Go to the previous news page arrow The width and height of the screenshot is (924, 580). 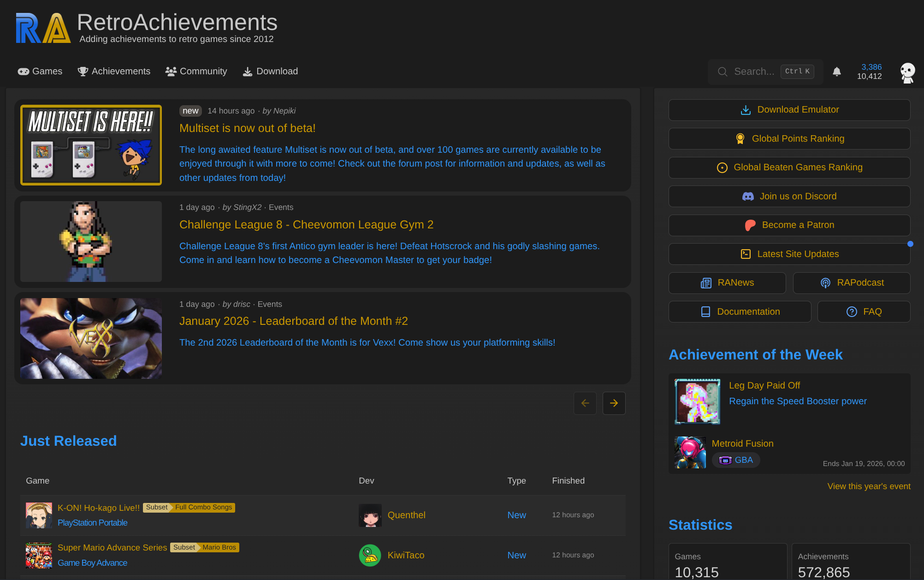[585, 403]
